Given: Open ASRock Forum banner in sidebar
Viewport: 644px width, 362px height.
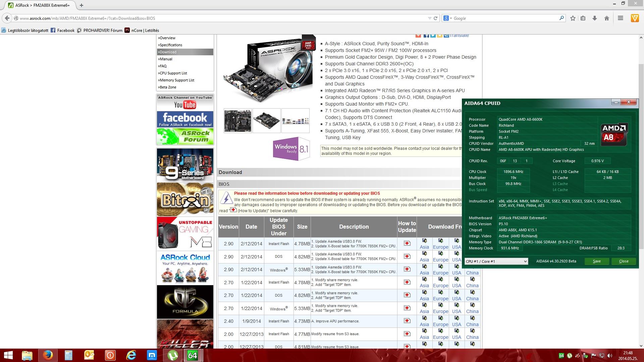Looking at the screenshot, I should [185, 136].
